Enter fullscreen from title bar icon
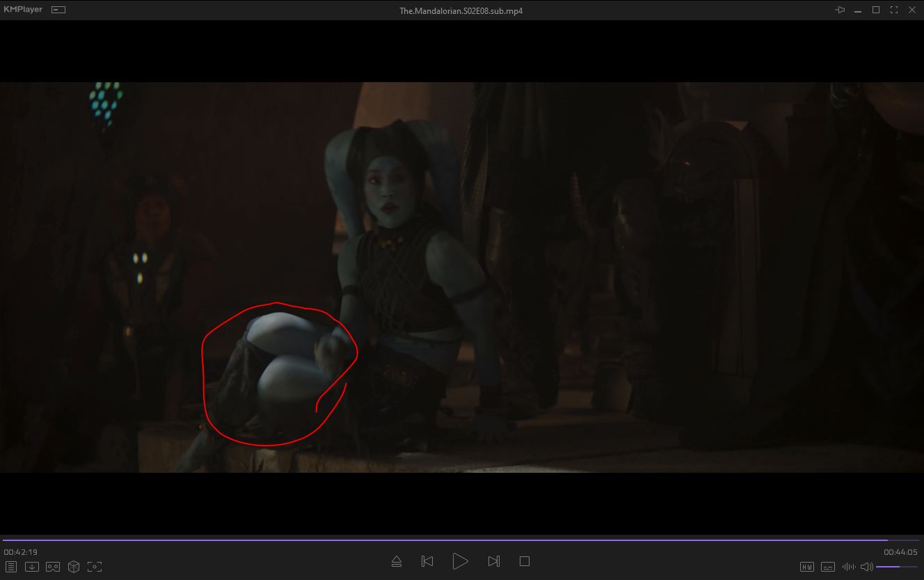Screen dimensions: 924x580 pyautogui.click(x=894, y=10)
